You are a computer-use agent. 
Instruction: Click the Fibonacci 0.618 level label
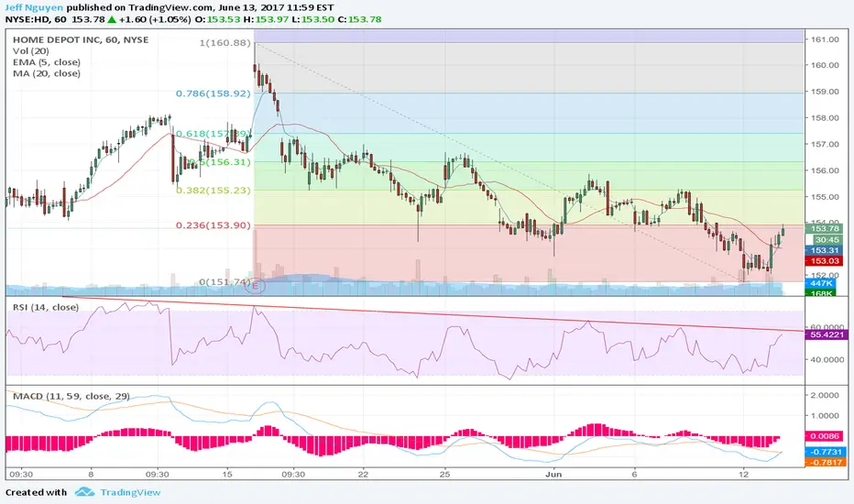click(x=213, y=134)
